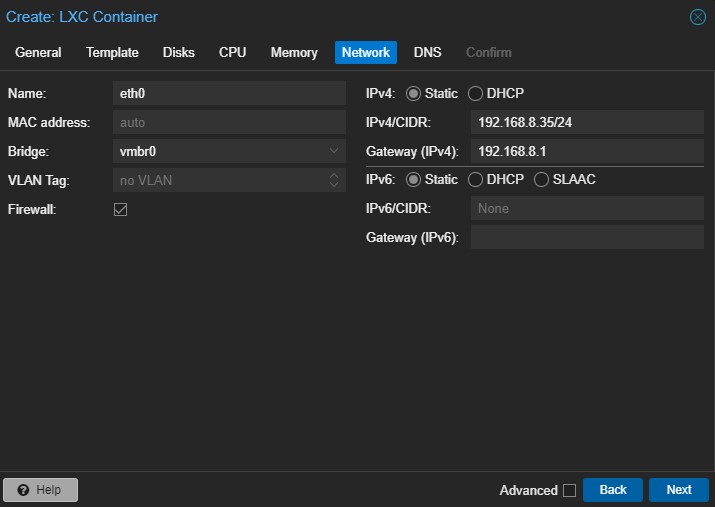Toggle the Firewall checkbox

(x=121, y=210)
